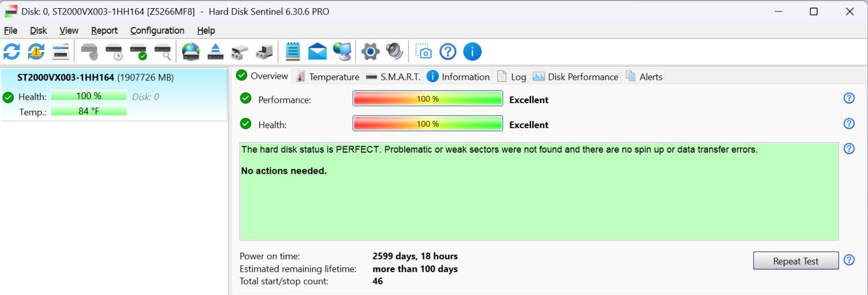Switch to the Log tab
The height and width of the screenshot is (295, 868).
click(512, 77)
